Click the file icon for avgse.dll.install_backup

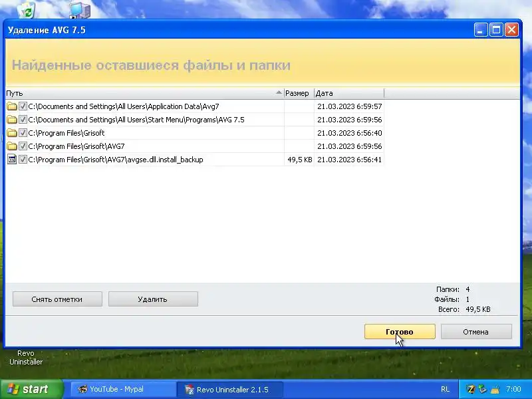point(12,160)
